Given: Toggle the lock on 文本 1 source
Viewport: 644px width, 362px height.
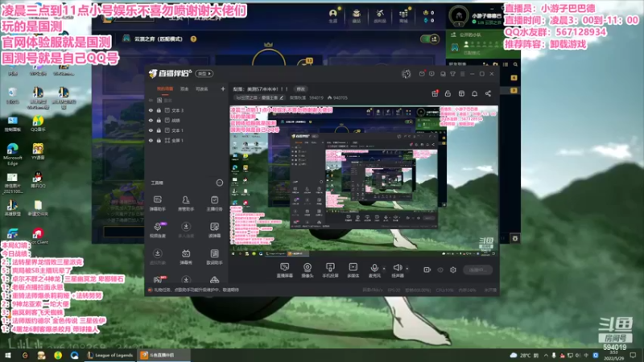Looking at the screenshot, I should tap(159, 130).
